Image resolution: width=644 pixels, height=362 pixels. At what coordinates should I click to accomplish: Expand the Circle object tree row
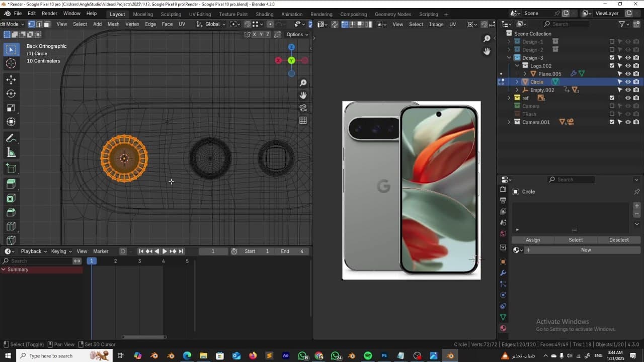517,82
